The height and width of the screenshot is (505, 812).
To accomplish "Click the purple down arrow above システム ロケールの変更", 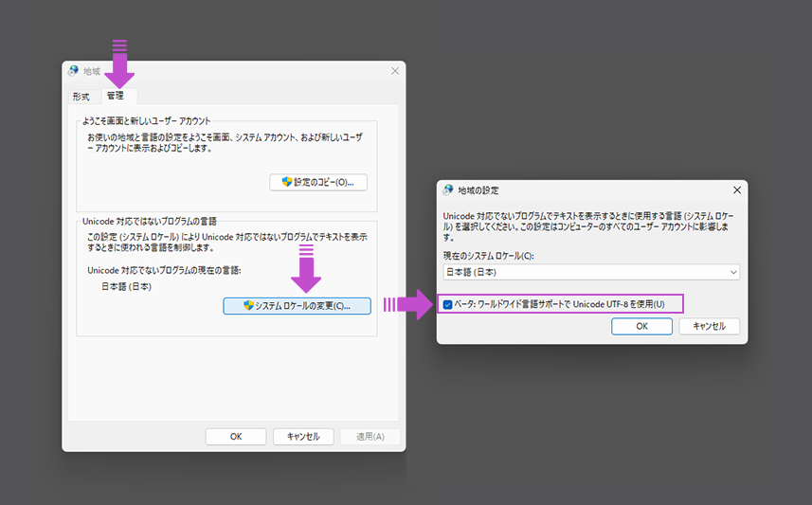I will point(305,270).
